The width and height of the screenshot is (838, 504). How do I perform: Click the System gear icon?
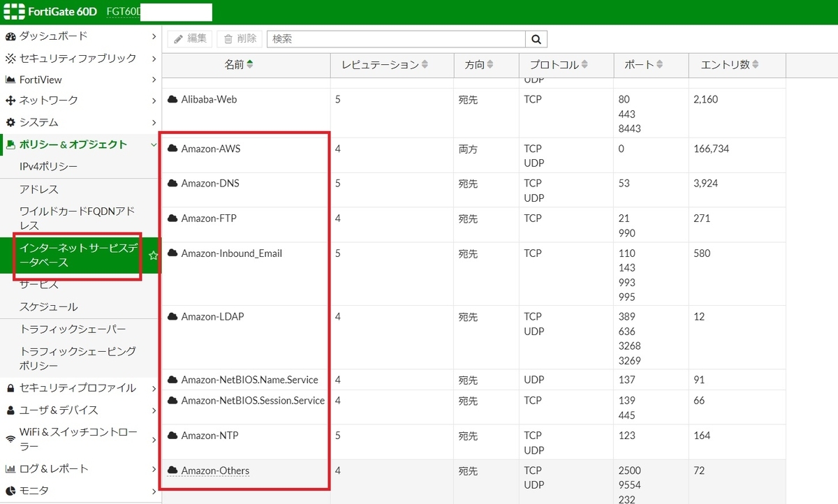[10, 122]
